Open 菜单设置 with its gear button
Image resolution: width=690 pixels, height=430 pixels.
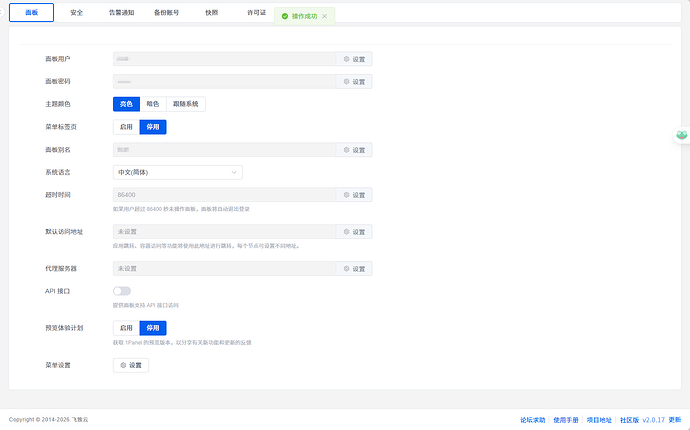tap(131, 365)
